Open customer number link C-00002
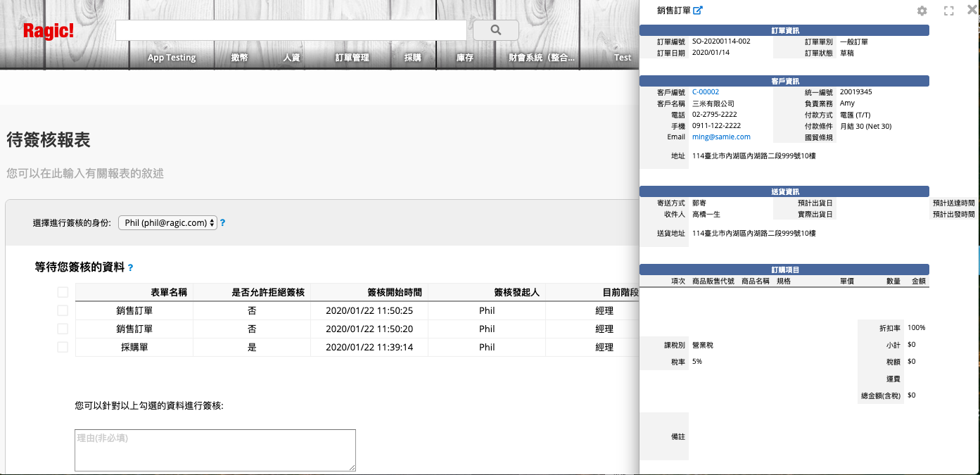 pos(706,92)
